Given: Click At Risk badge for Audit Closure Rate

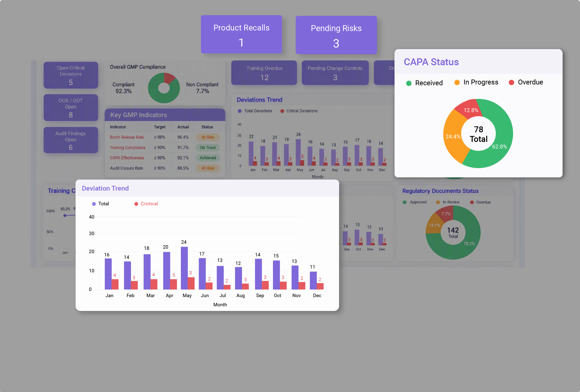Looking at the screenshot, I should (x=208, y=168).
